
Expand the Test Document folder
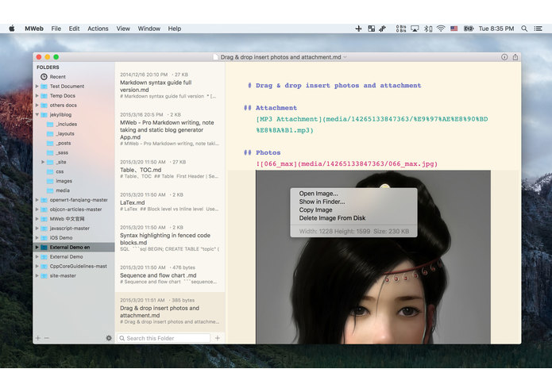tap(37, 86)
